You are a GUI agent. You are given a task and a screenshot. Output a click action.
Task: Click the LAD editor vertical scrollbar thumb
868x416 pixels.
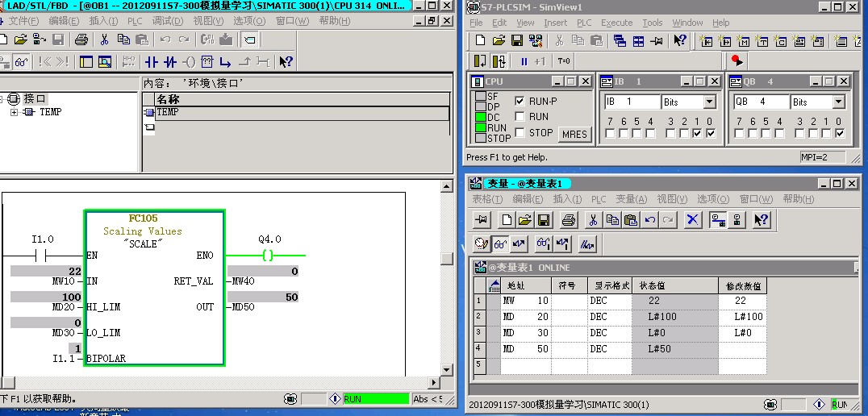446,259
